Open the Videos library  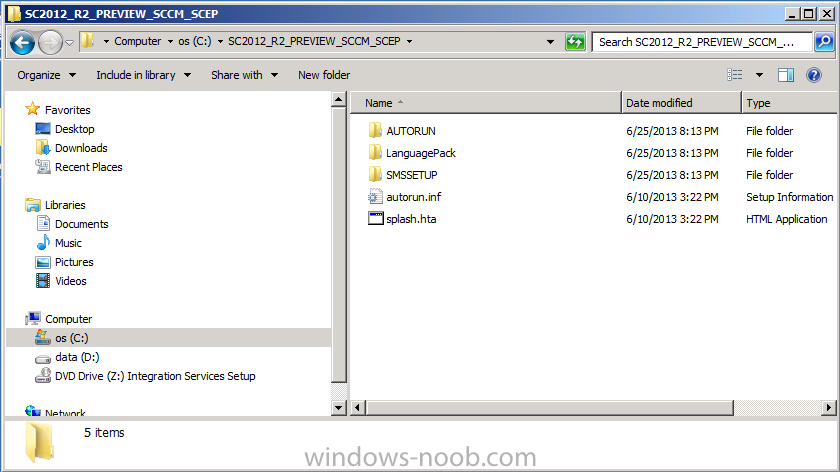70,281
